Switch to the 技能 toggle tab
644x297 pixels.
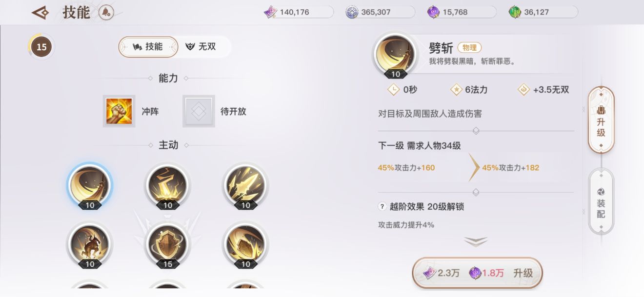148,47
